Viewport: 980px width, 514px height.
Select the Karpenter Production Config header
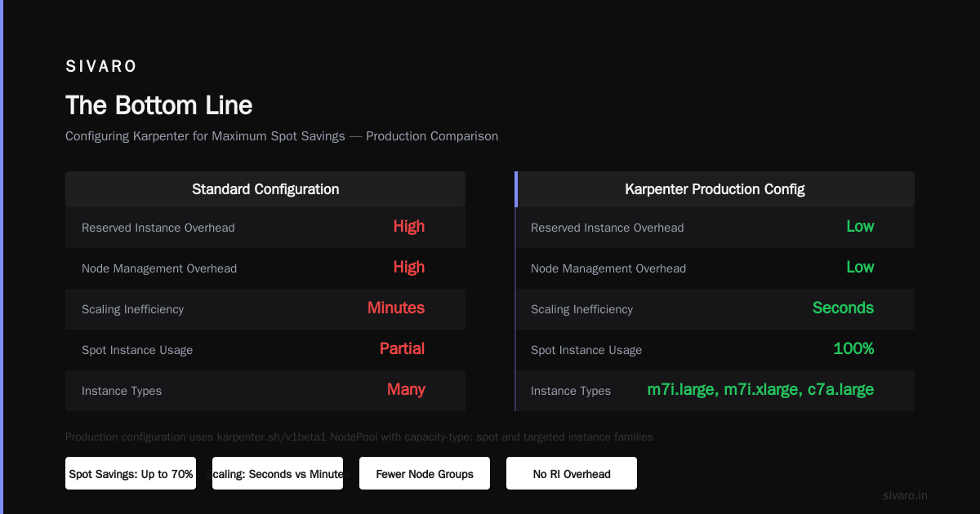coord(715,189)
